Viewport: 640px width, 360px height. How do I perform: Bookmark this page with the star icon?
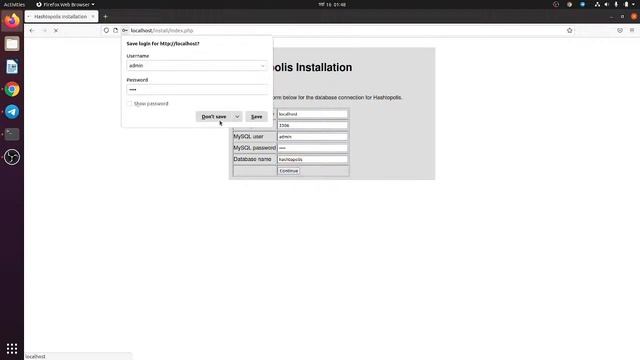pyautogui.click(x=569, y=31)
